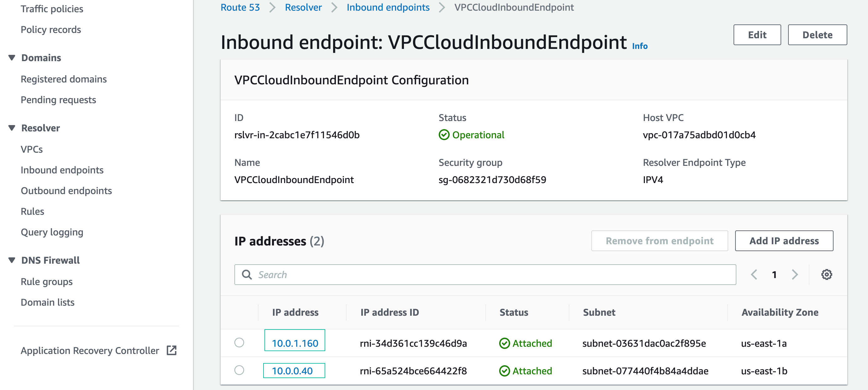Click the search magnifier icon in IP addresses

(247, 274)
